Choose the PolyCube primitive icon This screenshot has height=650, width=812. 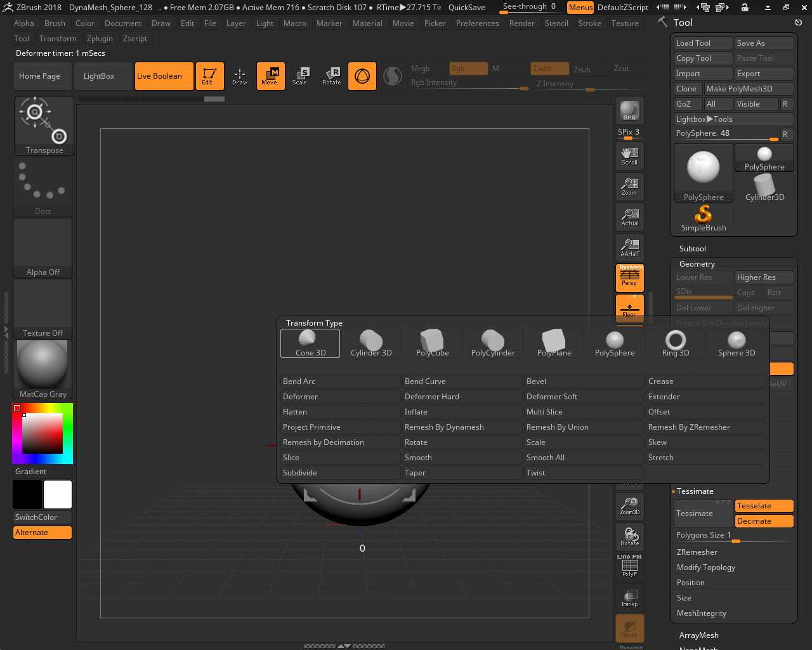tap(432, 343)
